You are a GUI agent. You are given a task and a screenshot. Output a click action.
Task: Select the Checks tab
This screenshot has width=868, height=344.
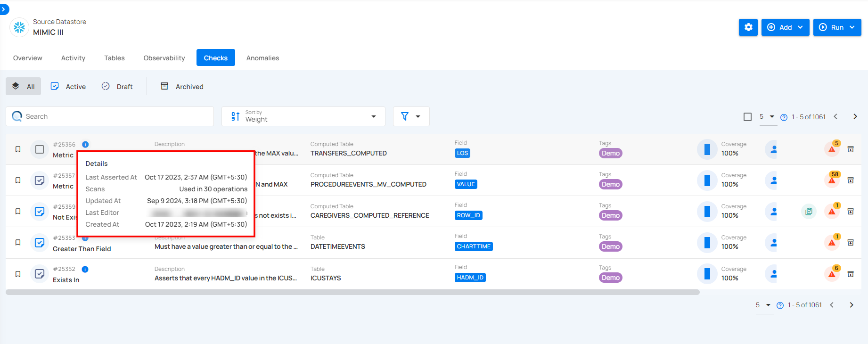click(216, 58)
